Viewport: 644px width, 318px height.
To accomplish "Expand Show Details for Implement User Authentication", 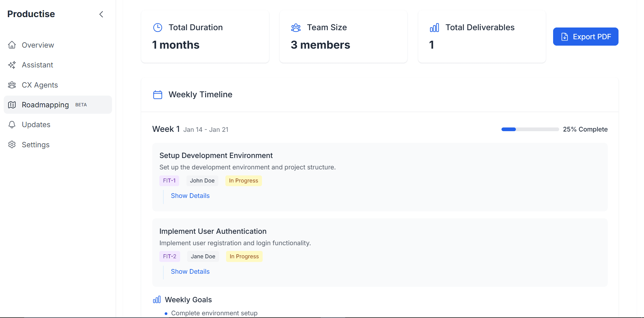I will pyautogui.click(x=190, y=272).
